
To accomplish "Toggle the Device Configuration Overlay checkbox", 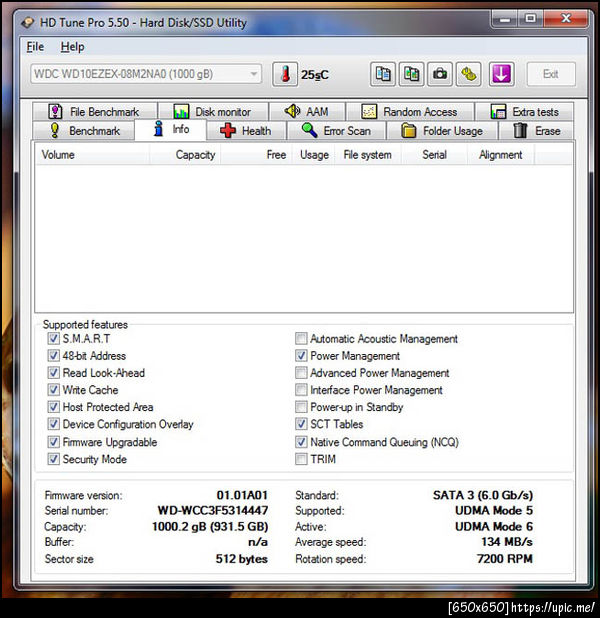I will click(x=54, y=424).
